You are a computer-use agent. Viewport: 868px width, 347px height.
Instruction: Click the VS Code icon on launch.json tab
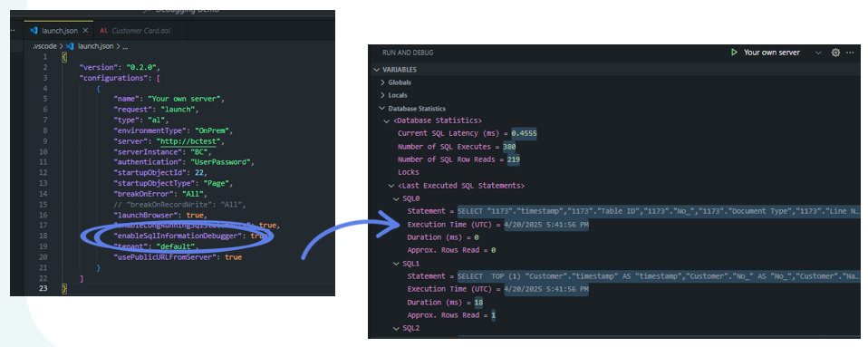34,31
